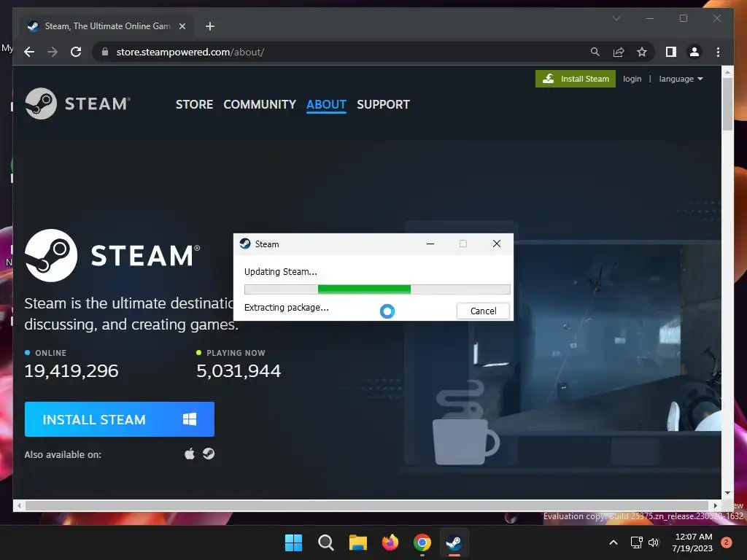Expand the language dropdown
The width and height of the screenshot is (747, 560).
coord(681,79)
